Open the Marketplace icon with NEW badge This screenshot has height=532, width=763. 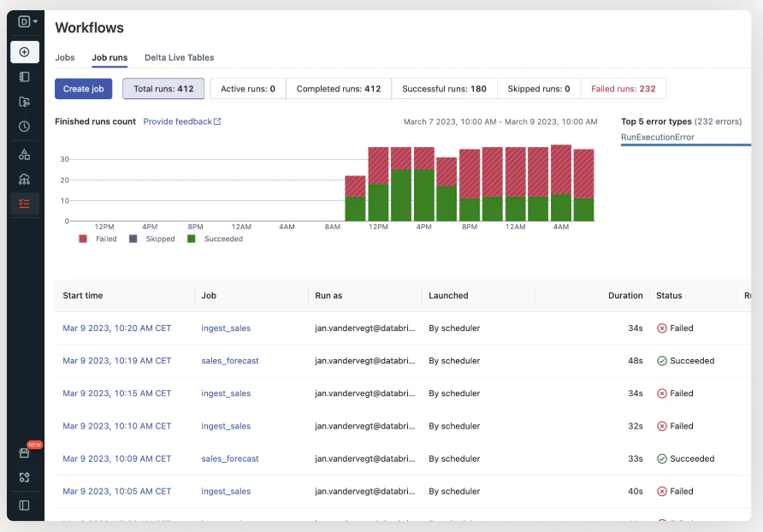[24, 452]
